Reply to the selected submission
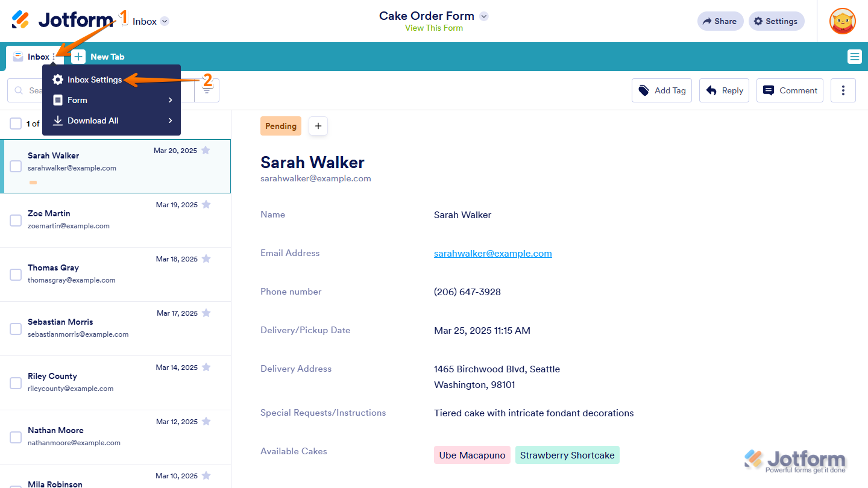Screen dimensions: 868x488 [x=724, y=90]
